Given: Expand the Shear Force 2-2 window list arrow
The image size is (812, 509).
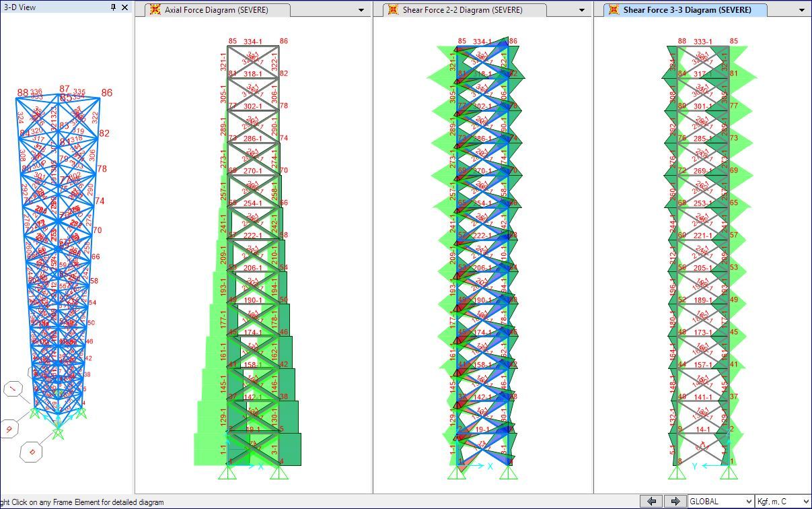Looking at the screenshot, I should [x=581, y=10].
